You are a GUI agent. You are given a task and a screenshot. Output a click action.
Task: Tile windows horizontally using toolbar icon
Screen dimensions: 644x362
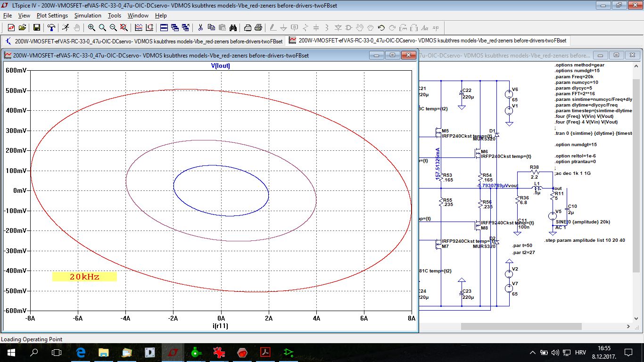pyautogui.click(x=164, y=27)
